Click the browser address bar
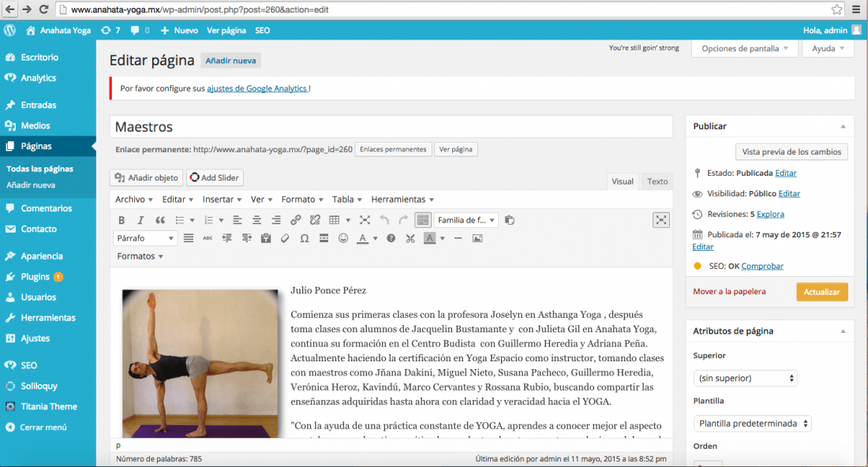 (443, 9)
